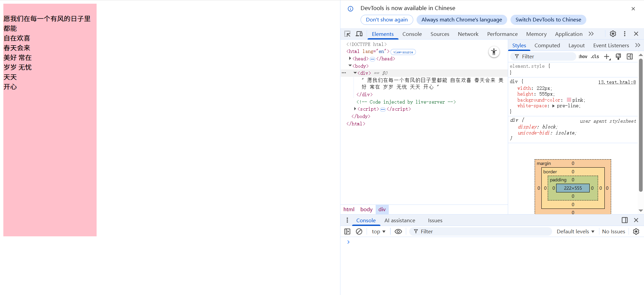Viewport: 644px width, 295px height.
Task: Close the DevTools panel
Action: click(636, 34)
